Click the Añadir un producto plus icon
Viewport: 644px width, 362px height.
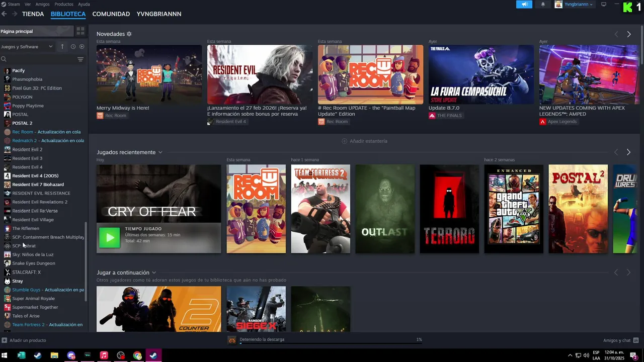click(x=5, y=340)
